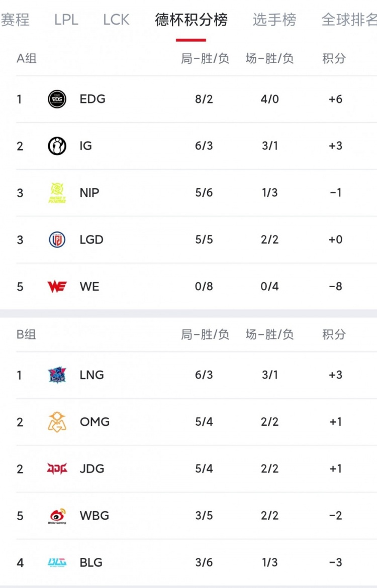377x588 pixels.
Task: Tap the red WE team logo
Action: point(57,287)
